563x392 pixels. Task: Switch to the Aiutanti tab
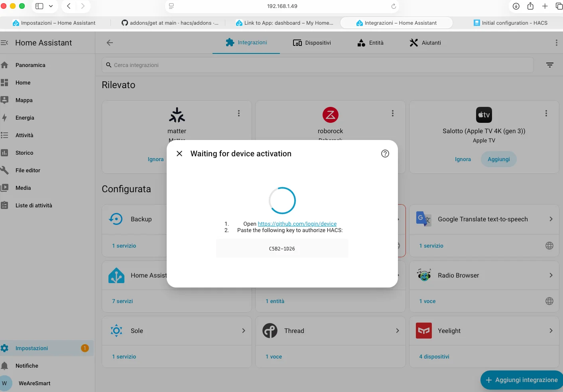(425, 43)
